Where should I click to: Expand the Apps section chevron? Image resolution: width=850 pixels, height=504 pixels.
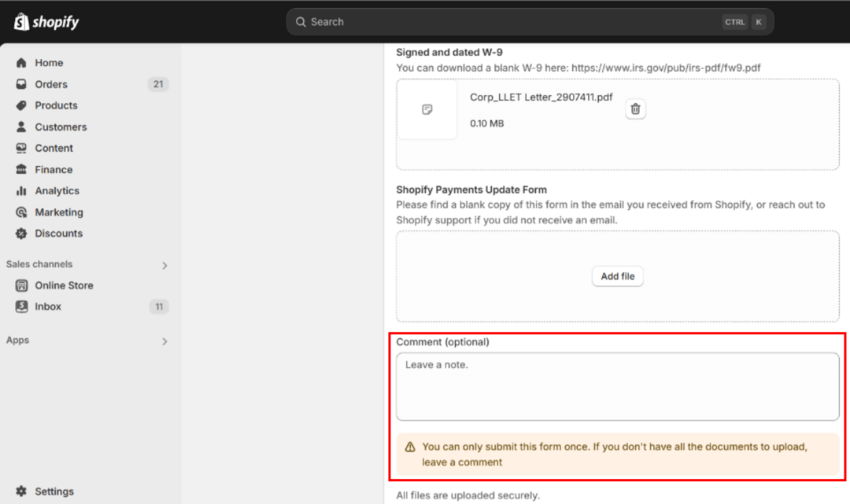[164, 341]
